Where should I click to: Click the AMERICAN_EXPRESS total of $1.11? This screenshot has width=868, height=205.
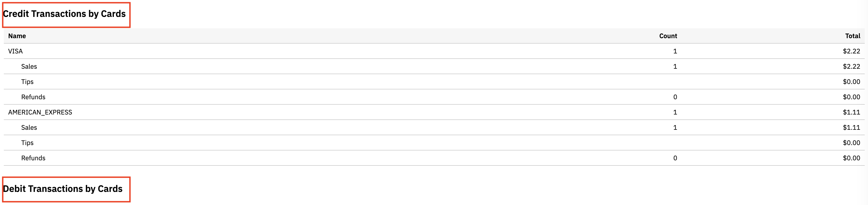tap(851, 112)
